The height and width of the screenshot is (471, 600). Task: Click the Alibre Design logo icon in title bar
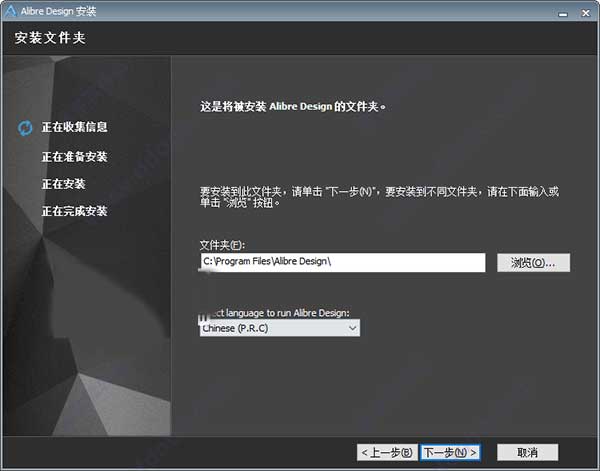click(x=10, y=11)
